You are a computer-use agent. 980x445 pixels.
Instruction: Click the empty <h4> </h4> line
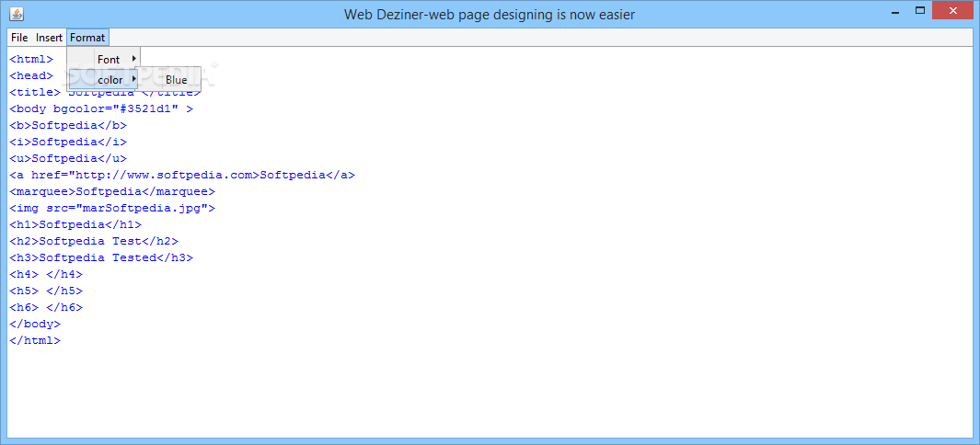[x=46, y=274]
